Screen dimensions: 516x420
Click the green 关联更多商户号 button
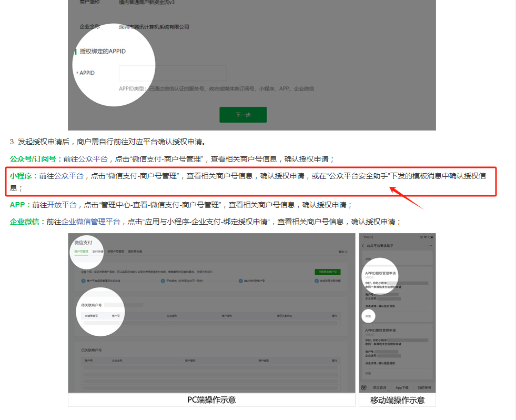click(328, 272)
